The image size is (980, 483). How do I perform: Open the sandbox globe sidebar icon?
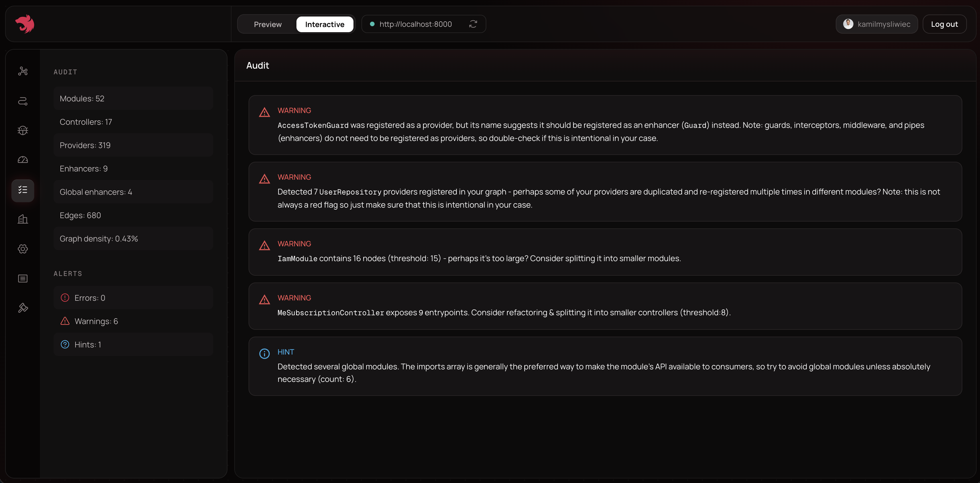click(23, 130)
